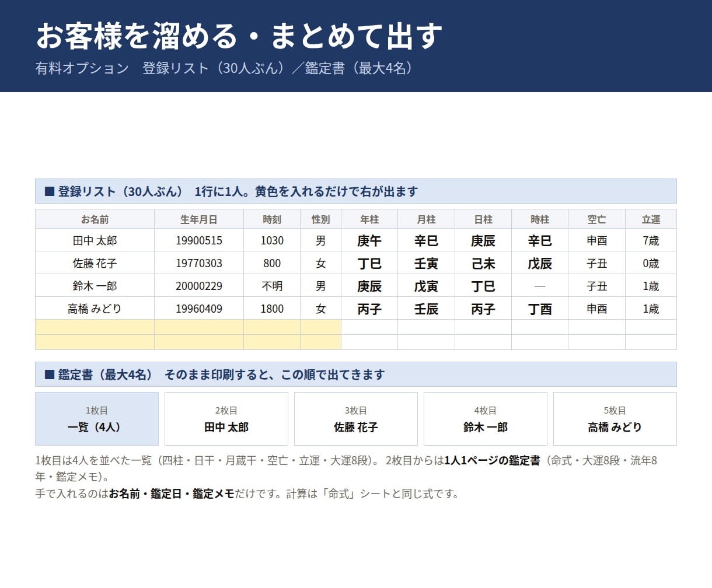Screen dimensions: 712x588
Task: Click the 時刻 column header
Action: [272, 219]
